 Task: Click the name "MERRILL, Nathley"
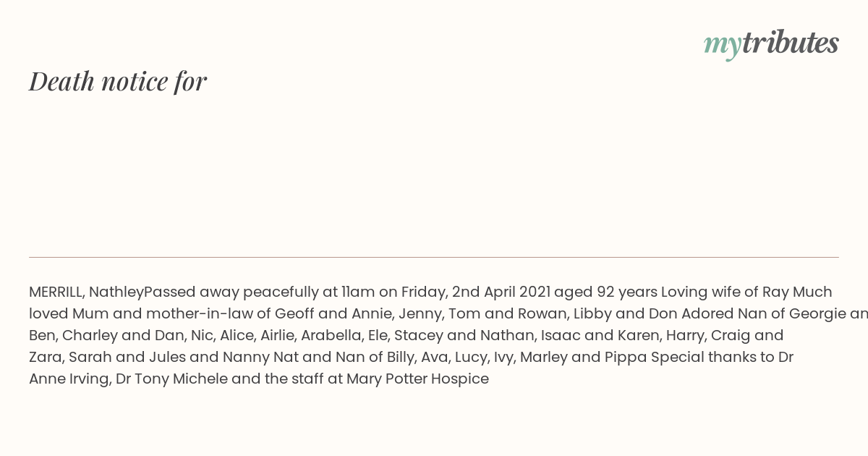click(86, 292)
